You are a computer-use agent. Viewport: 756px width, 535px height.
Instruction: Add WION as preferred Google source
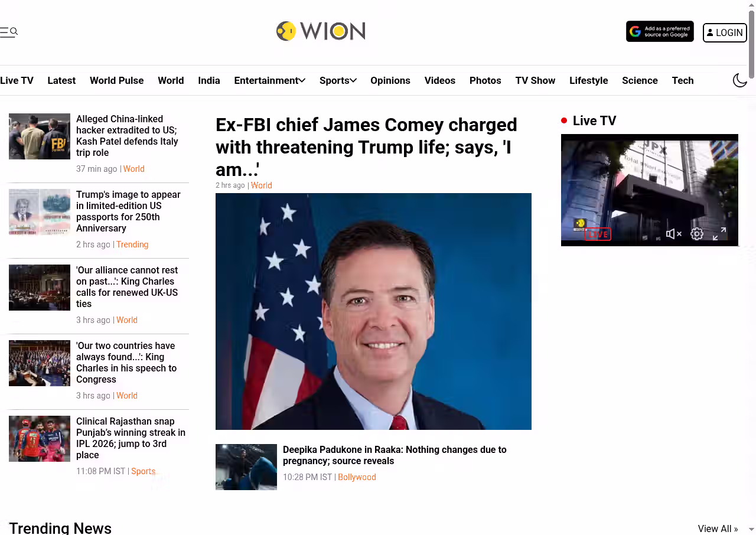(660, 32)
